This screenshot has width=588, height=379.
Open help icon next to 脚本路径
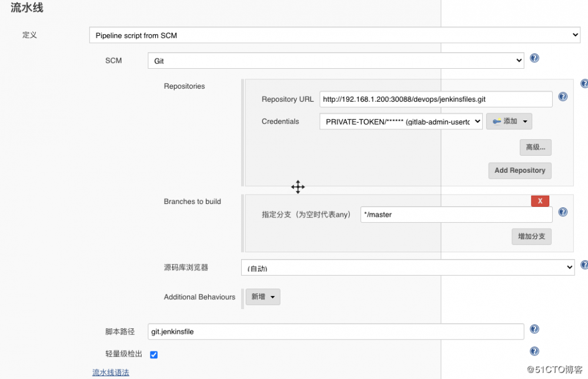(534, 329)
